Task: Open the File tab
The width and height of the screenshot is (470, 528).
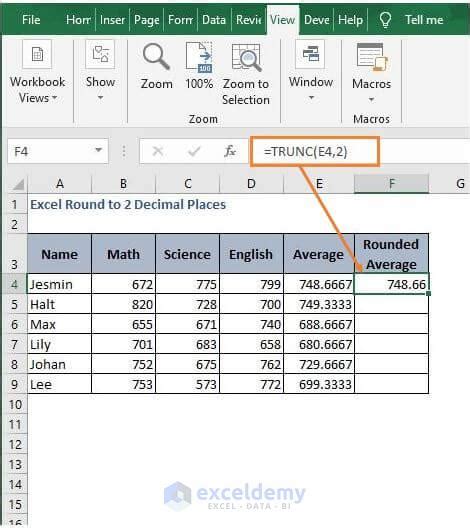Action: [31, 20]
